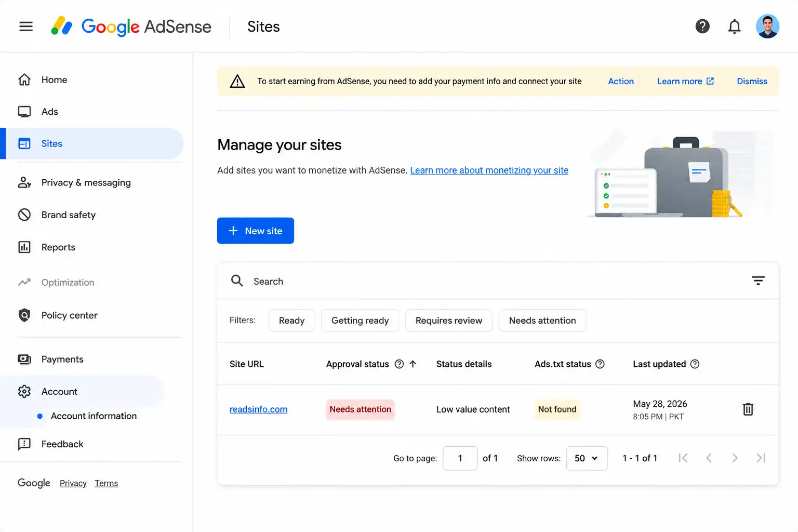Viewport: 798px width, 532px height.
Task: Select Brand safety menu item
Action: click(69, 215)
